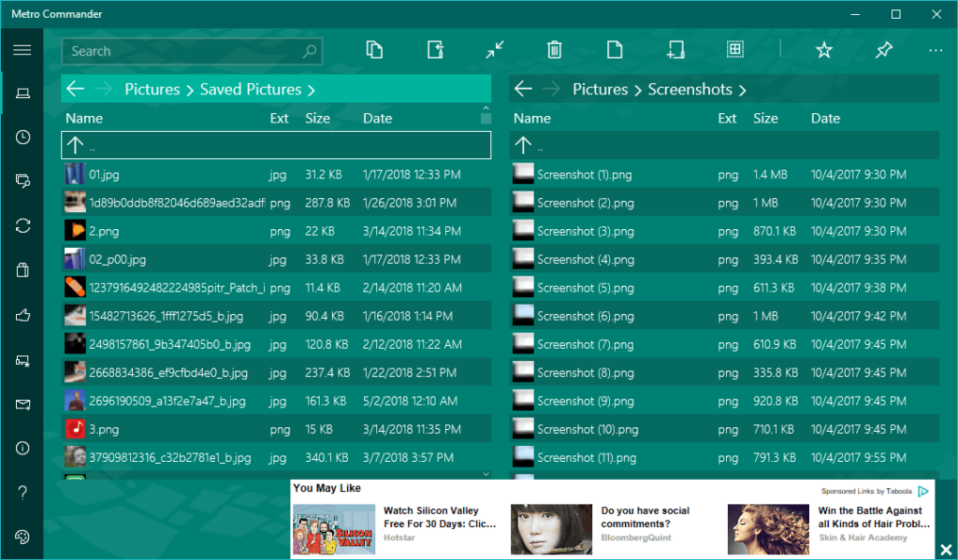Sort left pane by the Date column
This screenshot has height=560, width=958.
pos(377,118)
